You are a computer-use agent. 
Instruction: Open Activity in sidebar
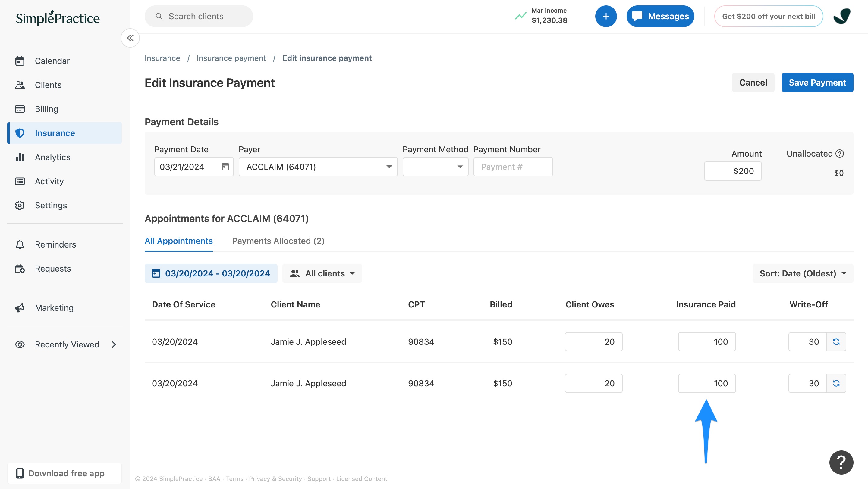[65, 181]
